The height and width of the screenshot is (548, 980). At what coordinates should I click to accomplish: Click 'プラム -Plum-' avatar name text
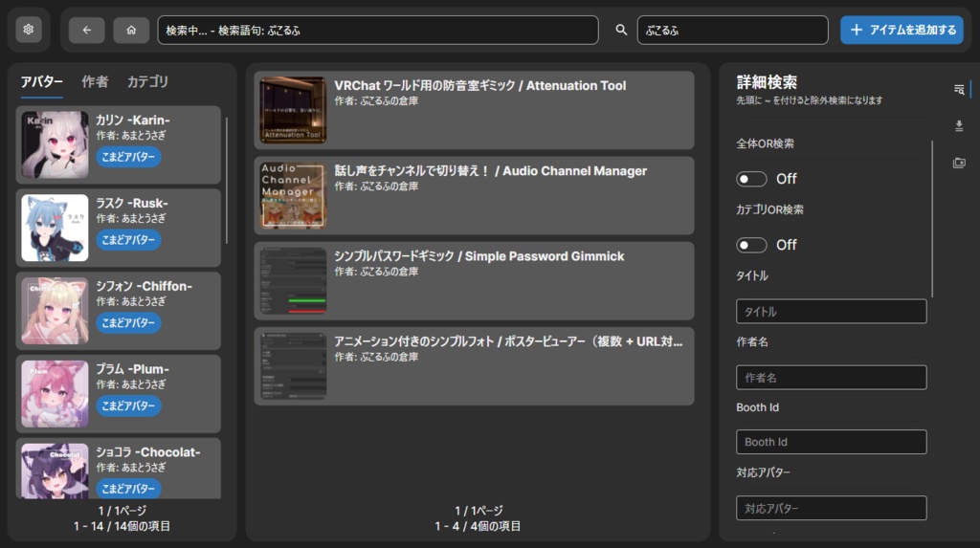point(132,369)
